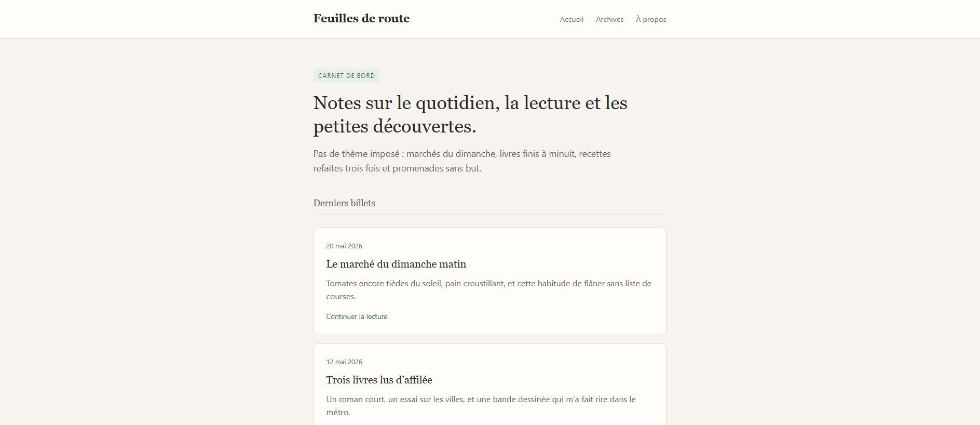
Task: Open the Feuilles de route site title
Action: tap(361, 19)
